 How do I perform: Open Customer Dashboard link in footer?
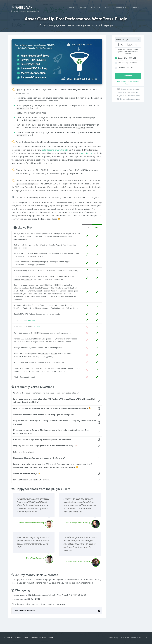tap(139, 638)
